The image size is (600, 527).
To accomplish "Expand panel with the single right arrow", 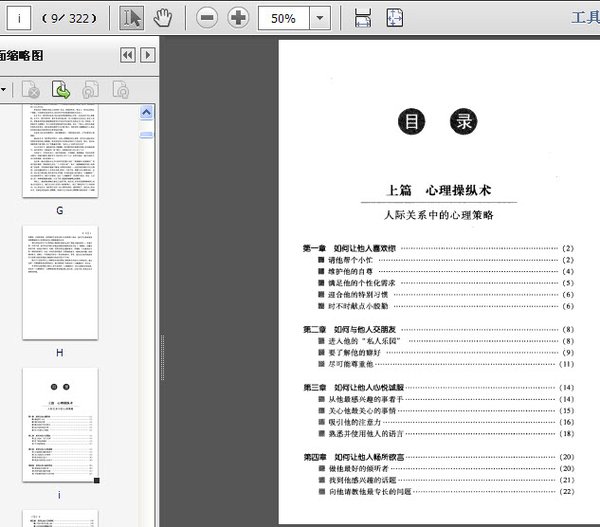I will click(148, 56).
